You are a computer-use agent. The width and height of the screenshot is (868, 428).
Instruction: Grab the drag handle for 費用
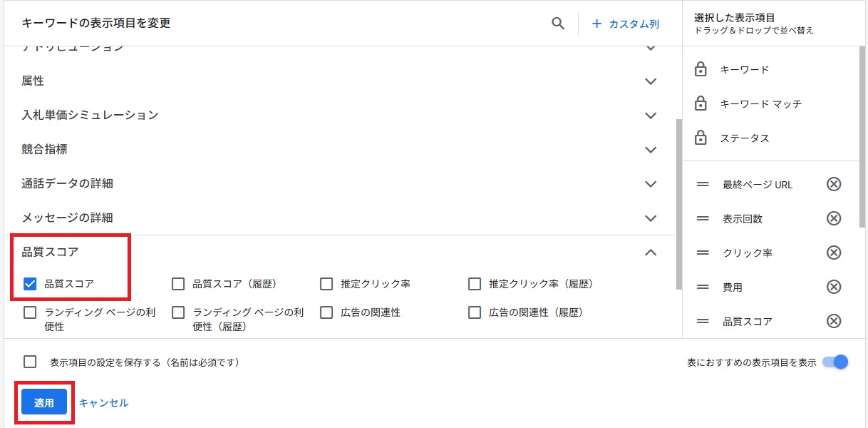click(x=703, y=287)
